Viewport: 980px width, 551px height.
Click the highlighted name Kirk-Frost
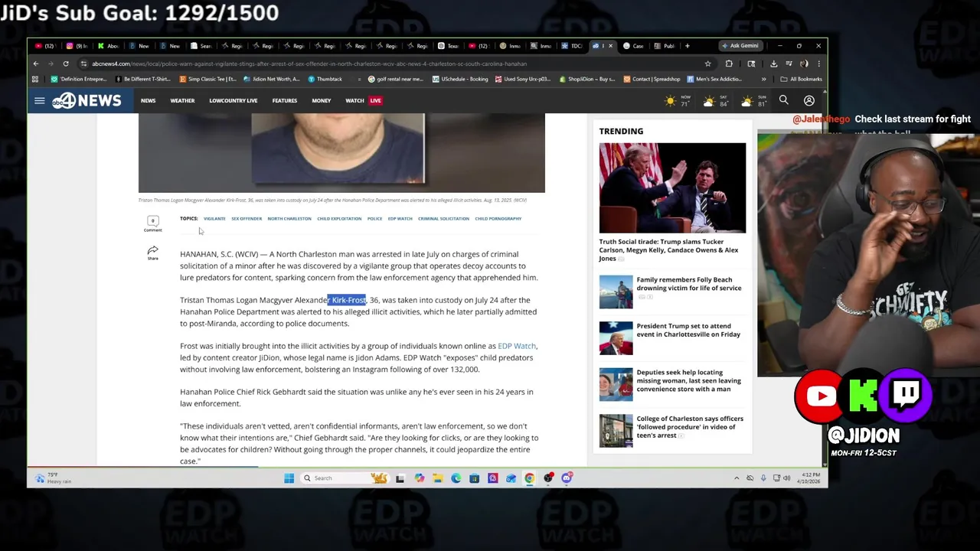point(348,300)
